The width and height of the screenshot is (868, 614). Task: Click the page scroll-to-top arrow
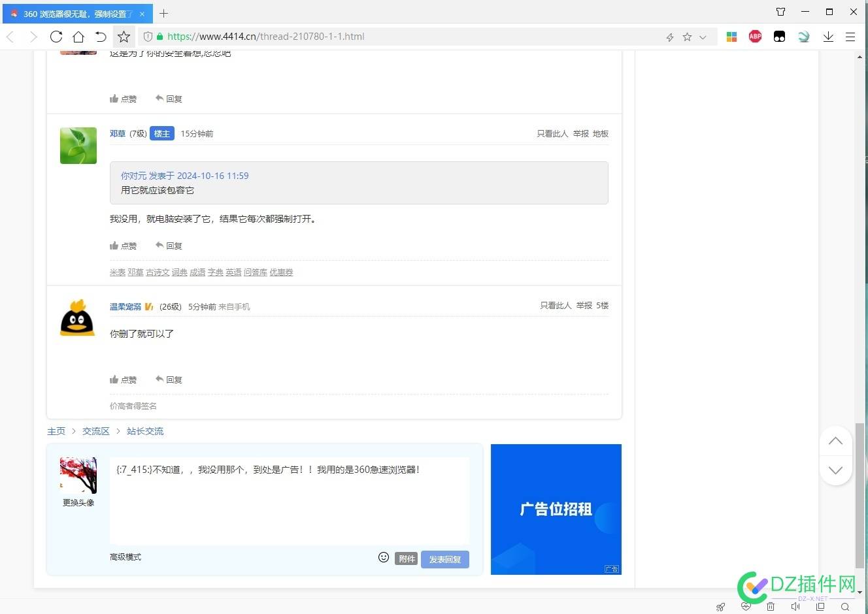(x=835, y=441)
